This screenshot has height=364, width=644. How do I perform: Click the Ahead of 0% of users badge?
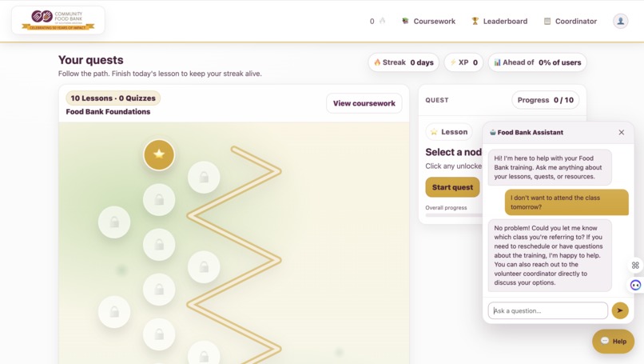pos(537,62)
